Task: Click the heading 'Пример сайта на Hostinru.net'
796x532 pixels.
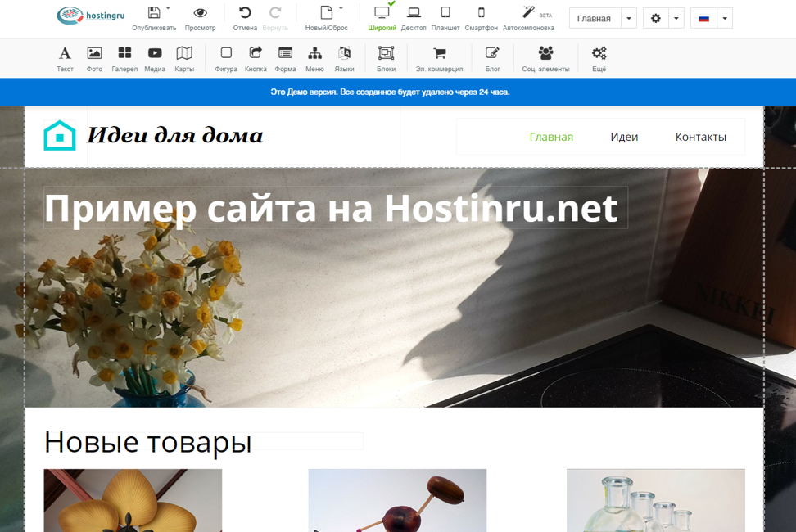Action: click(331, 209)
